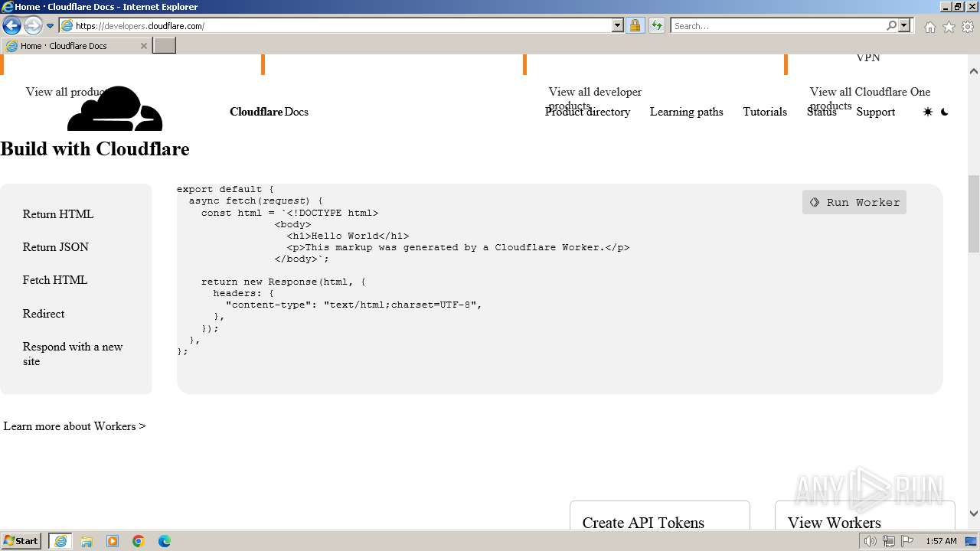Open the Tools gear icon
Screen dimensions: 980x551
pos(968,27)
